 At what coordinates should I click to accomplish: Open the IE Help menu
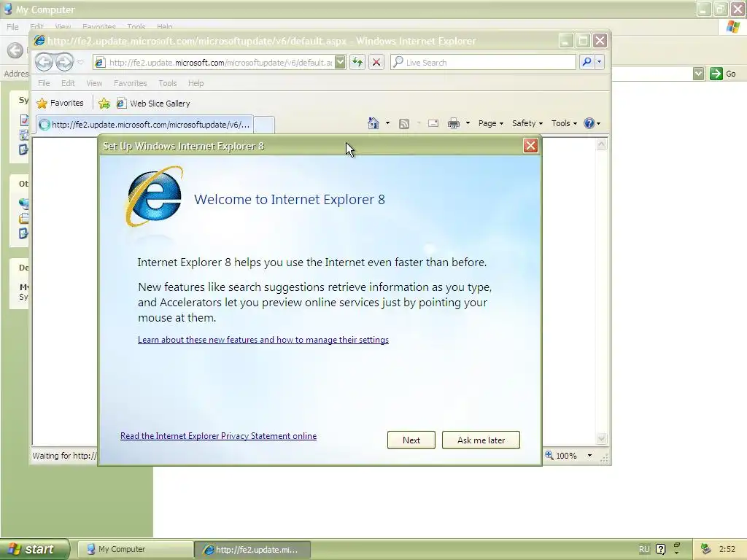click(x=196, y=83)
